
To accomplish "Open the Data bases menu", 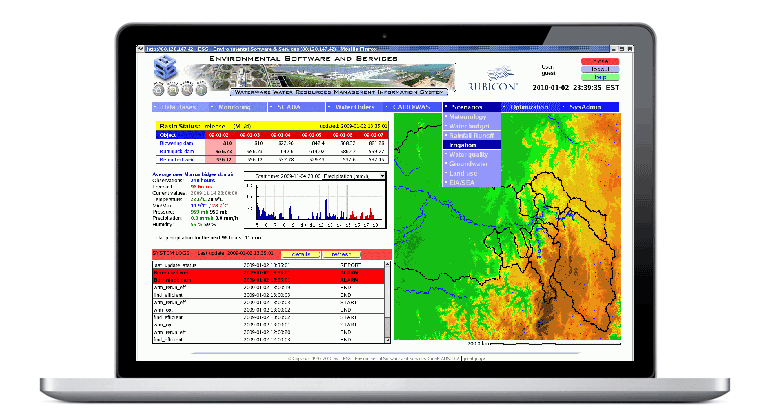I will tap(180, 105).
